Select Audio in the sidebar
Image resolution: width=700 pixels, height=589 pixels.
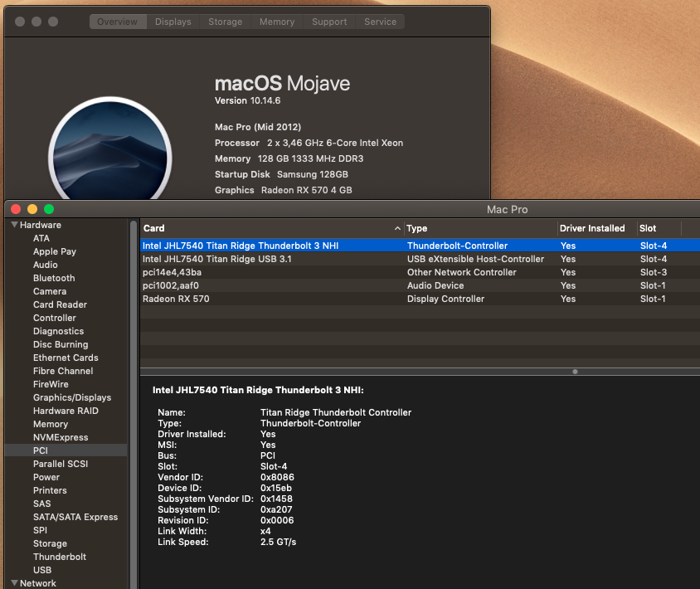click(46, 265)
